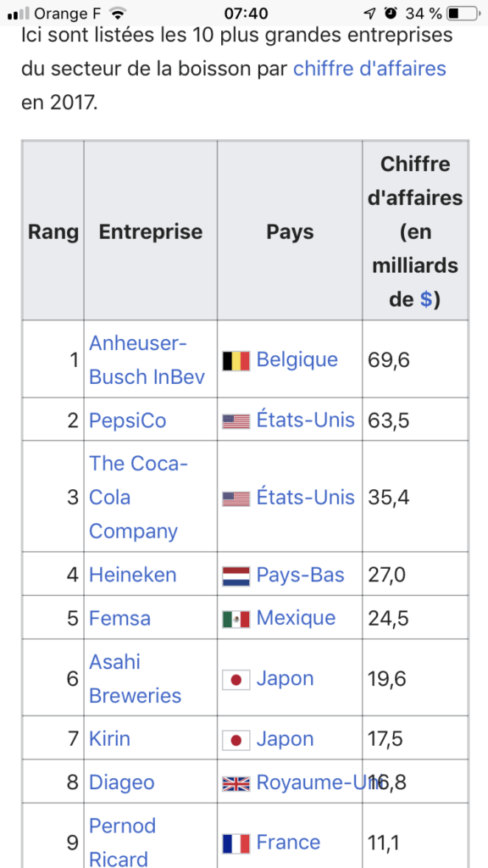Screen dimensions: 488x868
Task: Tap the clock in the status bar
Action: [x=247, y=14]
